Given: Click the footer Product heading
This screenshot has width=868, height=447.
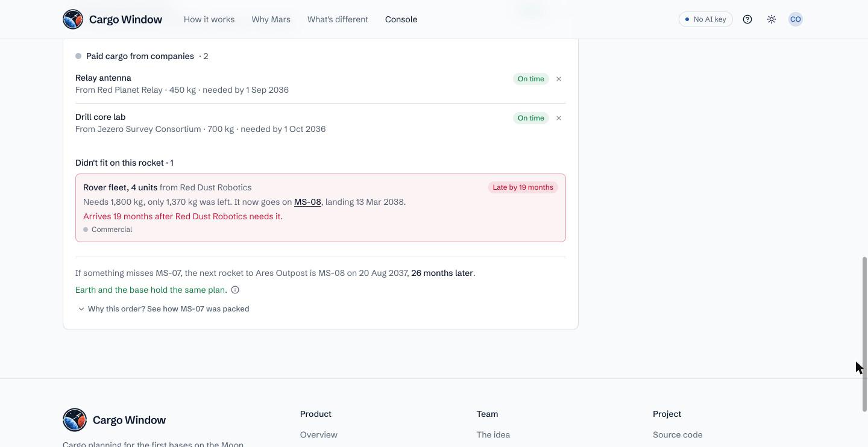Looking at the screenshot, I should (316, 414).
